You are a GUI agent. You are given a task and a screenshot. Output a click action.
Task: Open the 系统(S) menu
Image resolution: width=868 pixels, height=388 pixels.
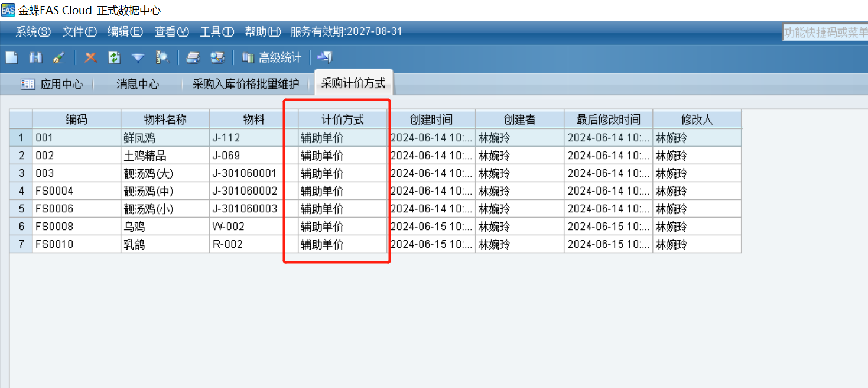[x=33, y=31]
